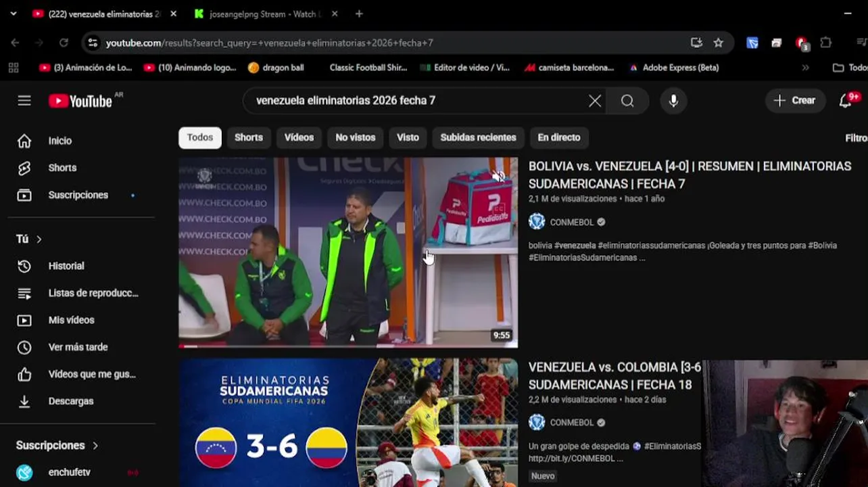Expand the Suscripciones section heading
868x487 pixels.
57,445
